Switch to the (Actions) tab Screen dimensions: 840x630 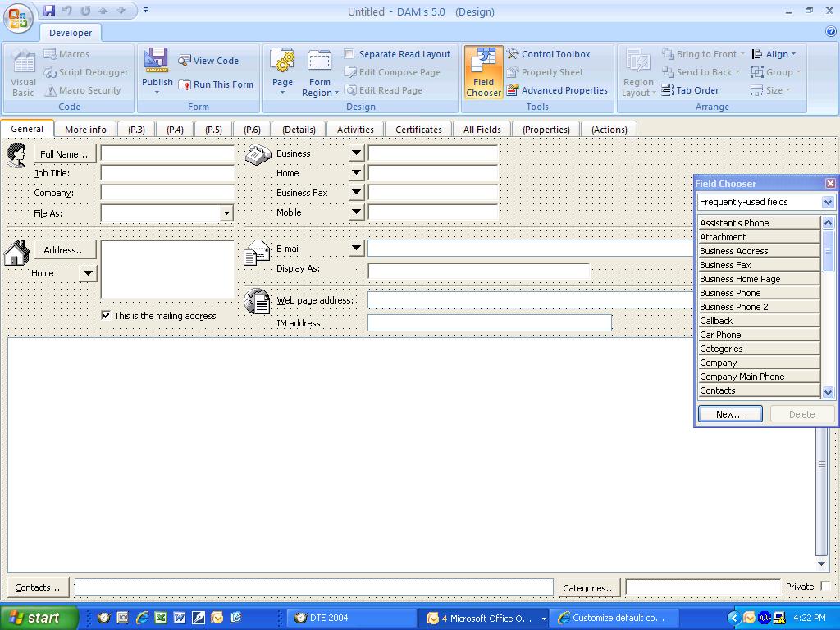tap(609, 130)
